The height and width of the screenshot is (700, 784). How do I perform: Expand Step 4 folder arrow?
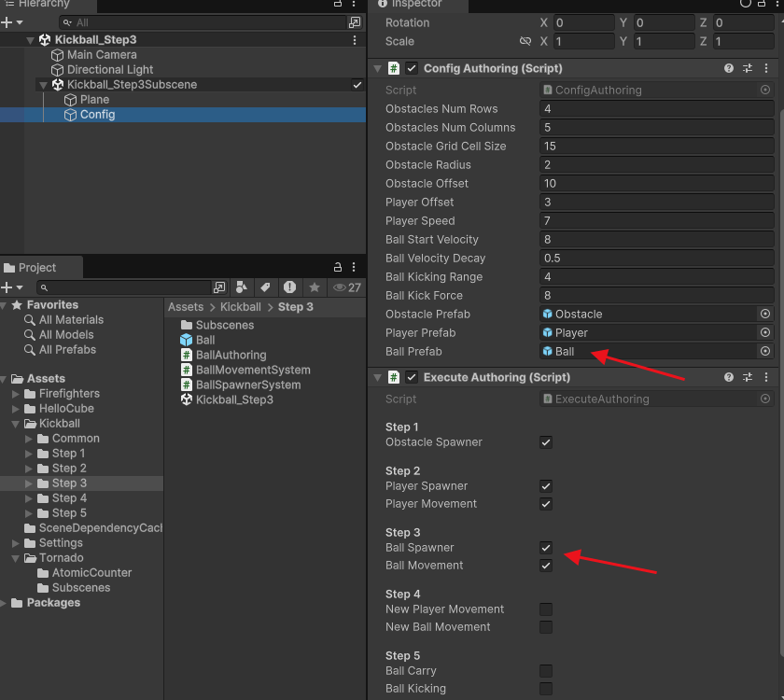[29, 498]
